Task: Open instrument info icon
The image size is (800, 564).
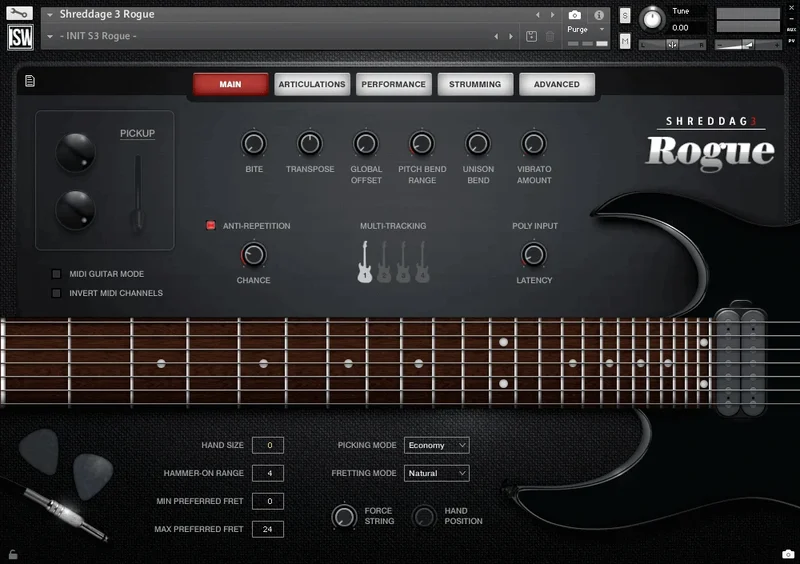Action: tap(599, 15)
